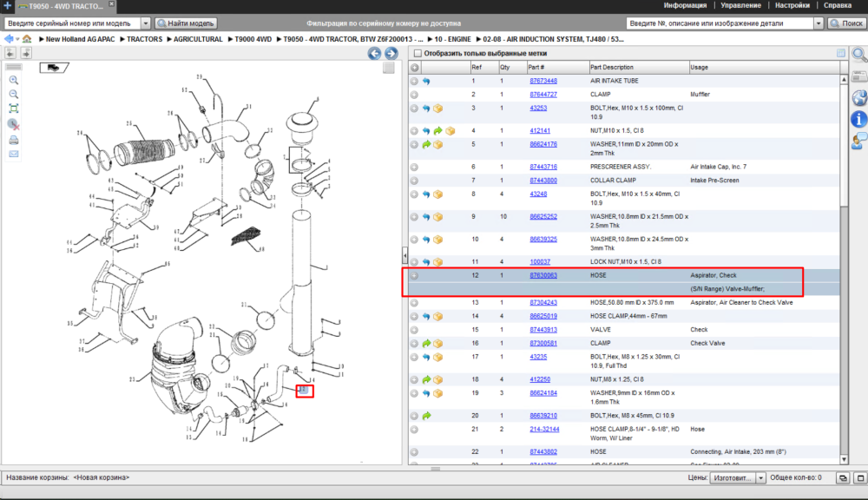The image size is (868, 500).
Task: Toggle 'Отобразить только выбранные метки' checkbox
Action: (x=418, y=53)
